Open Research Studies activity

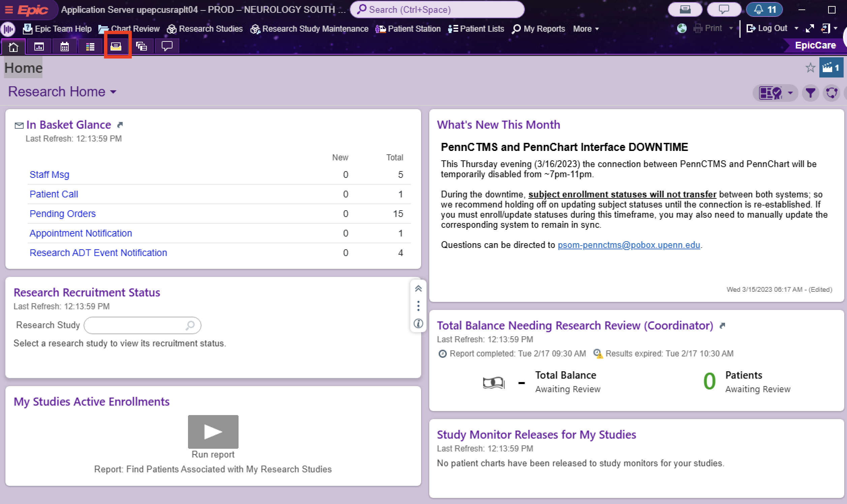tap(205, 29)
